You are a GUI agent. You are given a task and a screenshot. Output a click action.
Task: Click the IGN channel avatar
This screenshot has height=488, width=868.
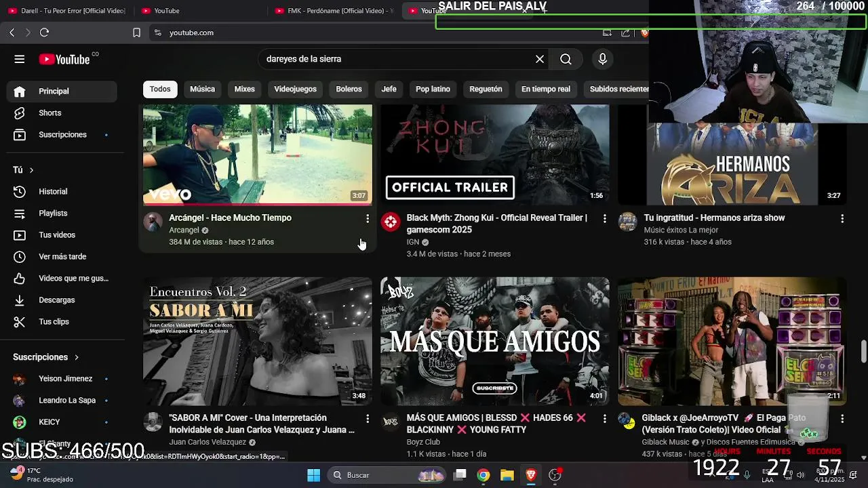tap(390, 222)
